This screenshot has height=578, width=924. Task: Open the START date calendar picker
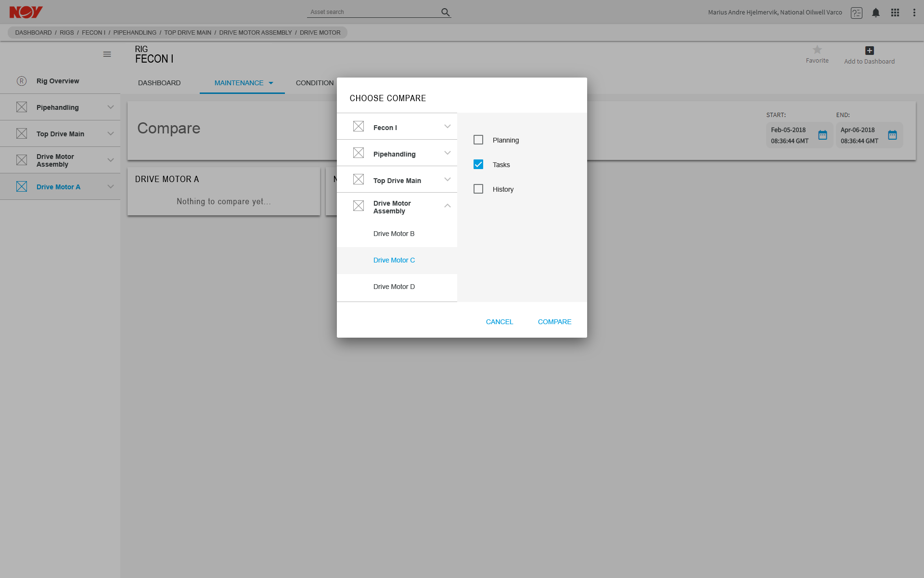coord(823,135)
